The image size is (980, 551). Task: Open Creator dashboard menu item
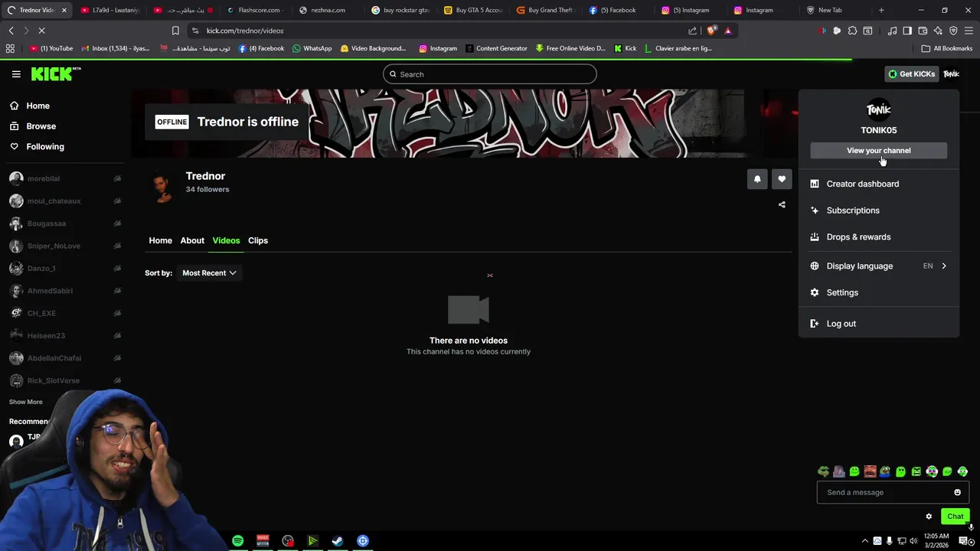tap(879, 184)
